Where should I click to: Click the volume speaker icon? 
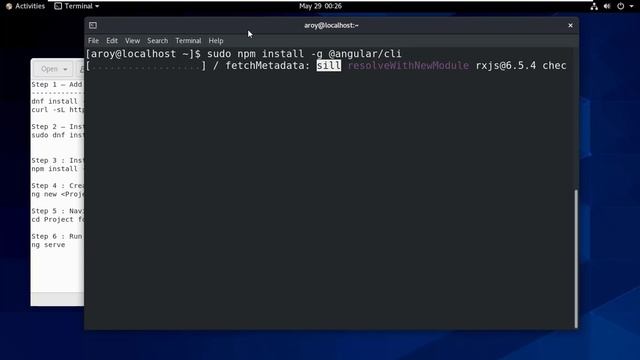point(607,6)
